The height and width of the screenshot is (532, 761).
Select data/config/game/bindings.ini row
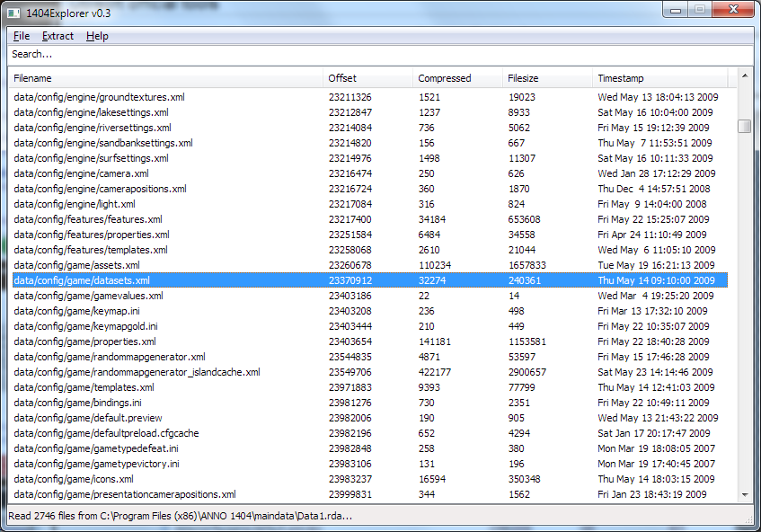point(370,403)
